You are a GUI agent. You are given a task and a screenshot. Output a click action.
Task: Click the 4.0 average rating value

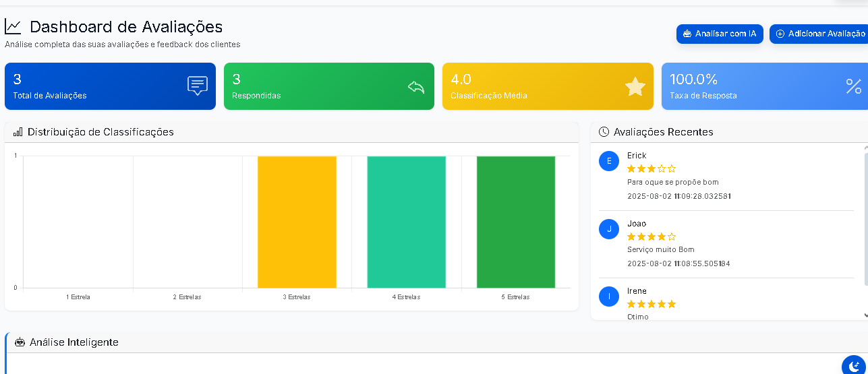point(461,80)
